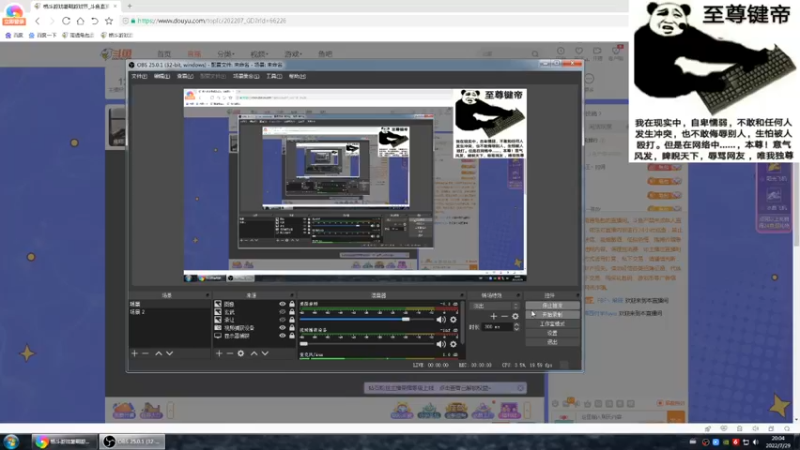800x450 pixels.
Task: Open the second mixer track's settings gear
Action: [x=453, y=344]
